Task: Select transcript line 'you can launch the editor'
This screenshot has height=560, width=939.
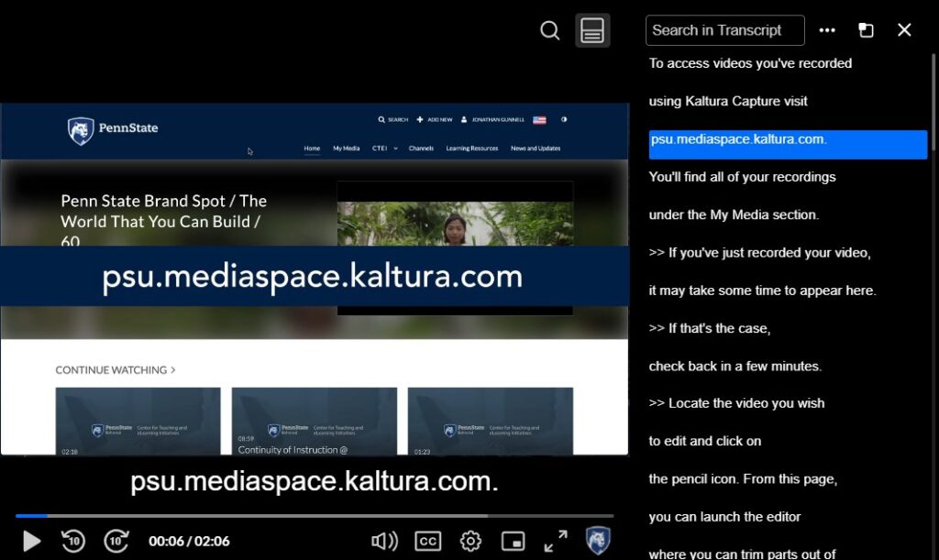Action: point(724,516)
